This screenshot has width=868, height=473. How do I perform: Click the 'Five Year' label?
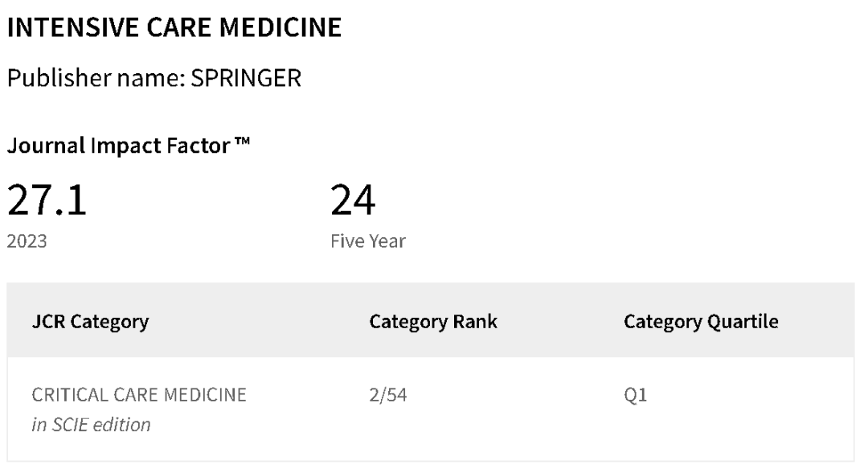[367, 240]
